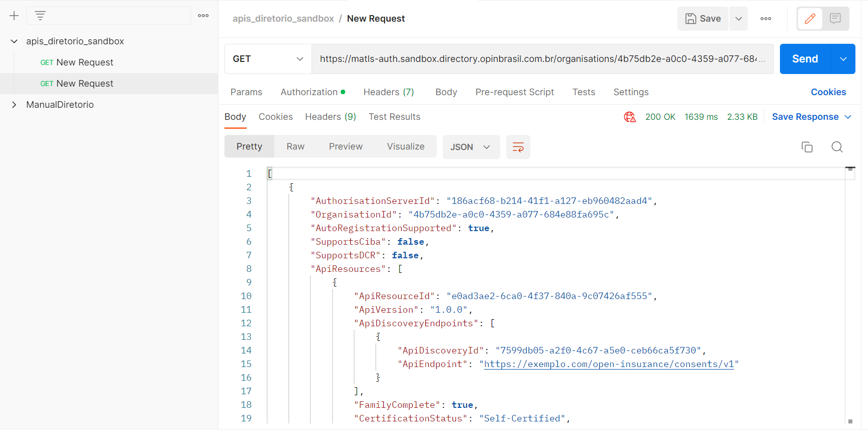Open the Test Results tab
This screenshot has width=868, height=431.
394,117
